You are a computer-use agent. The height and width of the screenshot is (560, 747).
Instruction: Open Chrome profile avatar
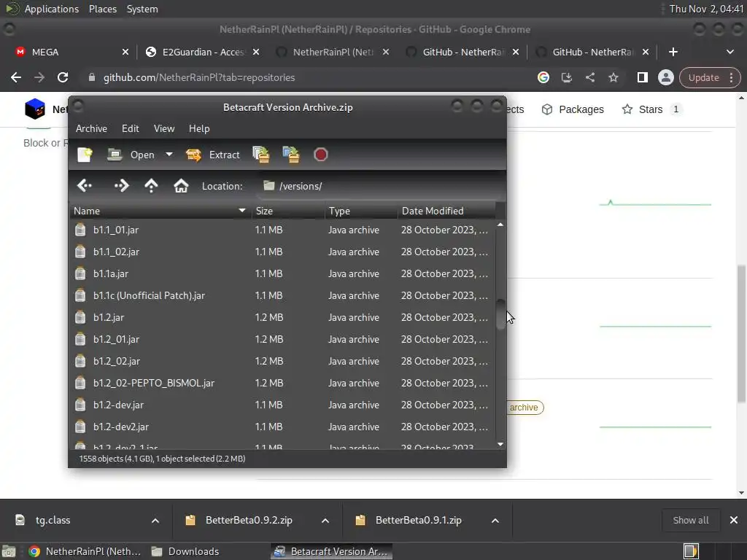click(665, 77)
